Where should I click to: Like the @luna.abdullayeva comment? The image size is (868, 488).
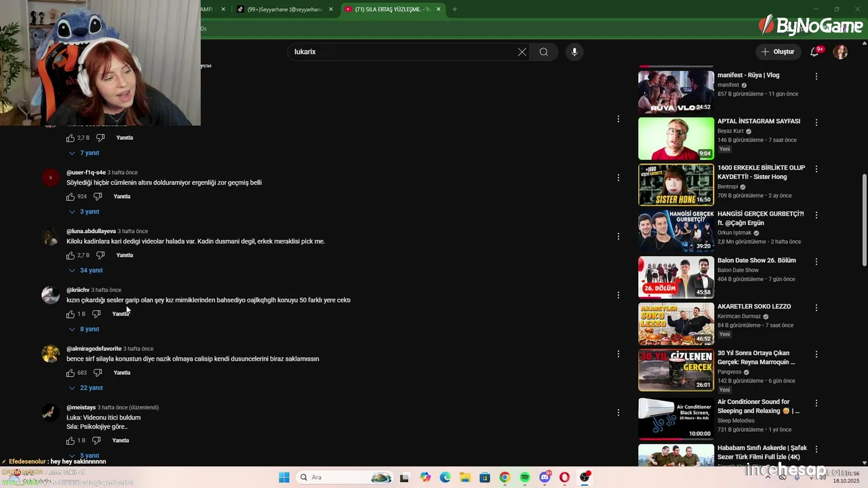pyautogui.click(x=71, y=256)
